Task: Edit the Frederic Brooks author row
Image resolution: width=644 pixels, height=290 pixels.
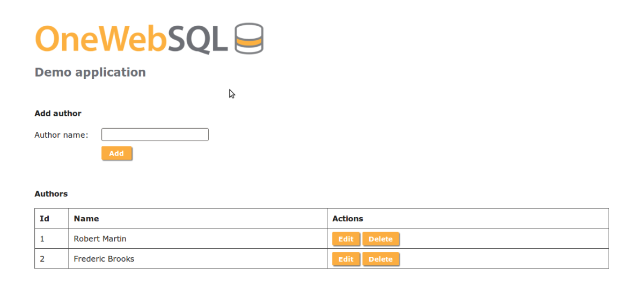Action: pos(346,259)
